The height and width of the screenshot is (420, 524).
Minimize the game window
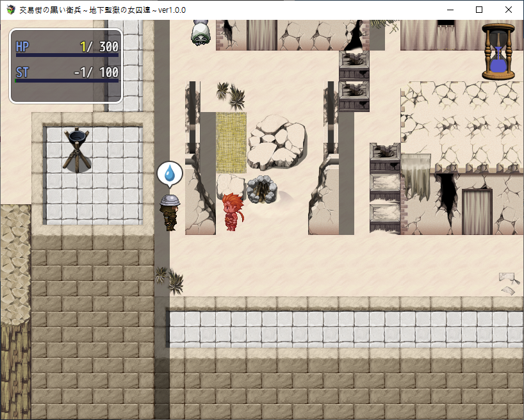pos(450,10)
